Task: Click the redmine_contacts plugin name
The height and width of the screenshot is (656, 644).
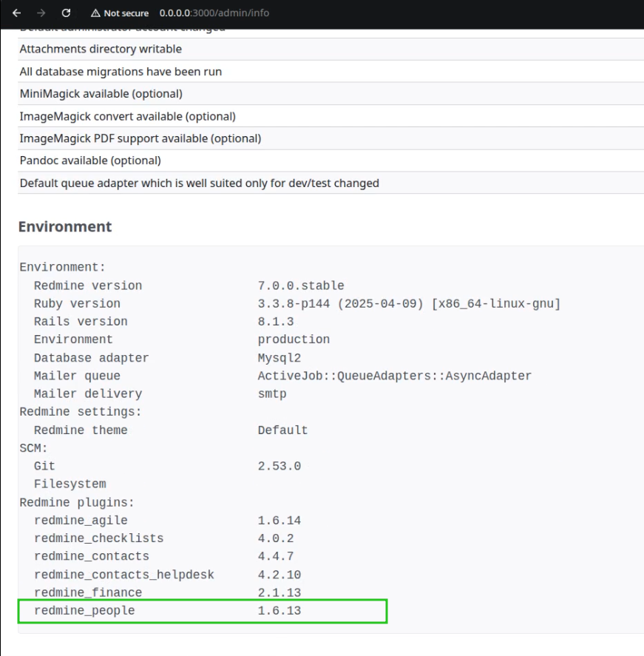Action: (92, 557)
